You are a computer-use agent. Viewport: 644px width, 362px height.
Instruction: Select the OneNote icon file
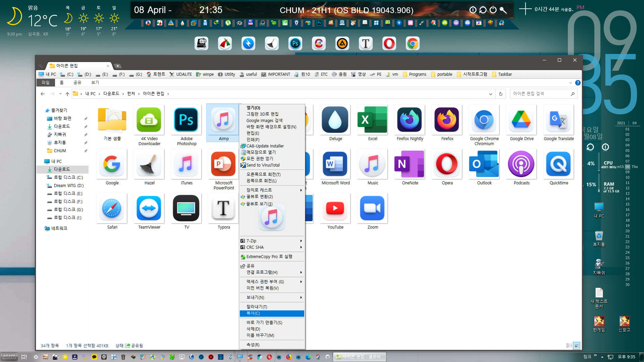410,167
